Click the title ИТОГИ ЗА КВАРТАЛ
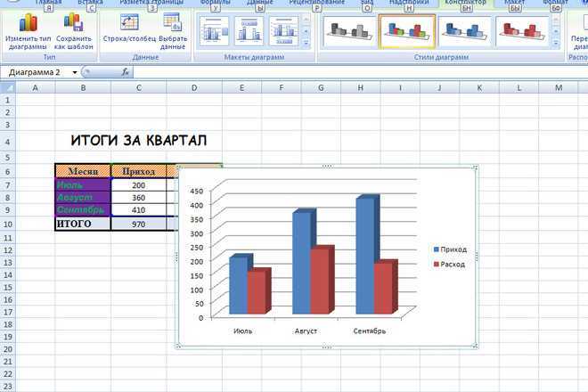 pos(139,141)
